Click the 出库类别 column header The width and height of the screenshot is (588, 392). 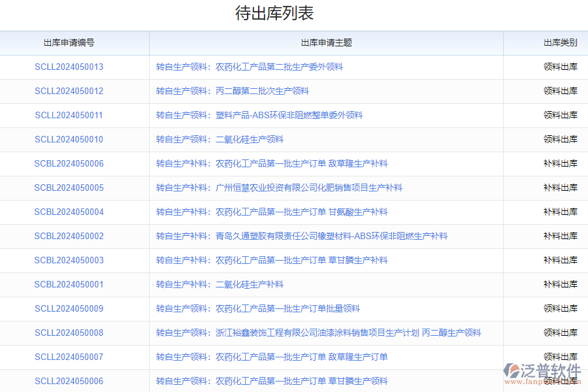560,42
